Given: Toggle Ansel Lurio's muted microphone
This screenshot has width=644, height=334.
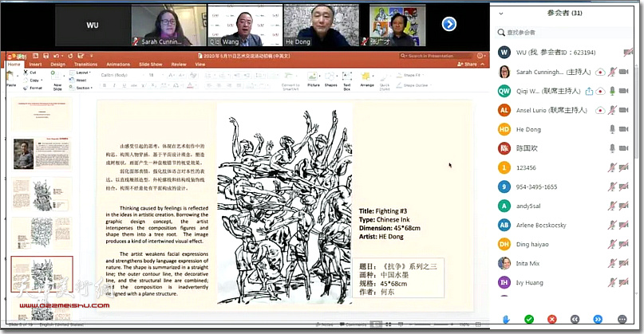Looking at the screenshot, I should [612, 110].
